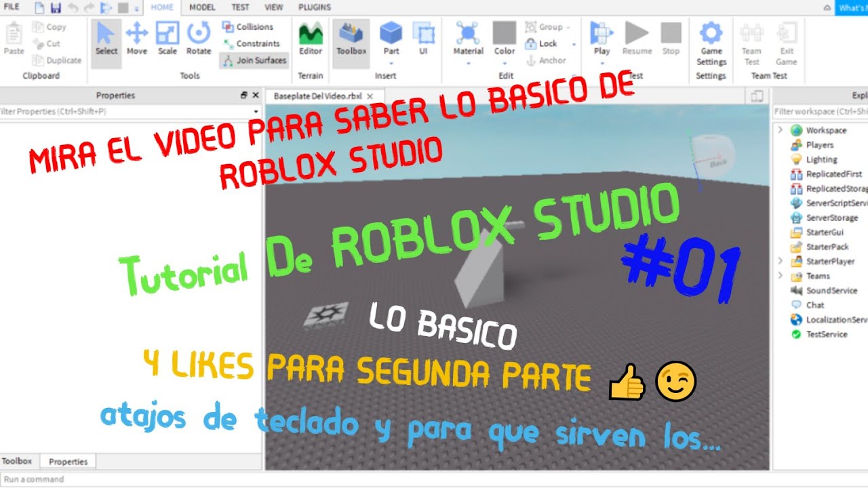Undock the Properties panel with float icon
868x488 pixels.
pyautogui.click(x=244, y=96)
